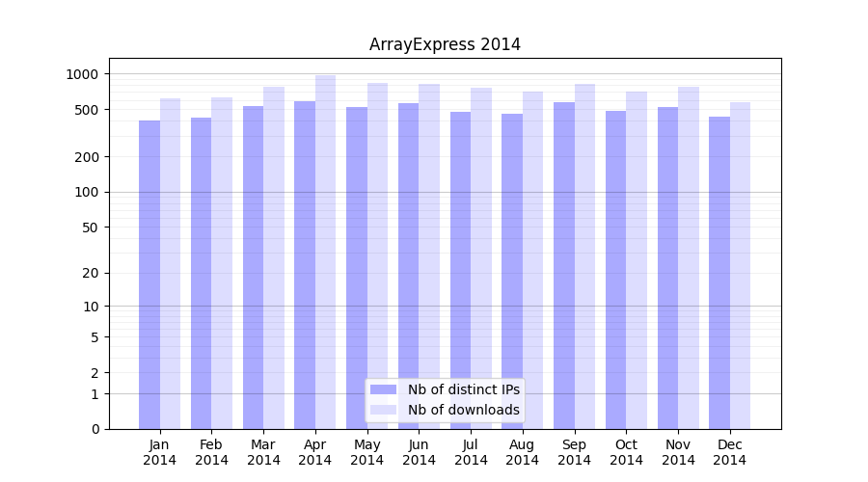Image resolution: width=868 pixels, height=482 pixels.
Task: Click the Jul 2014 downloads bar
Action: point(481,258)
